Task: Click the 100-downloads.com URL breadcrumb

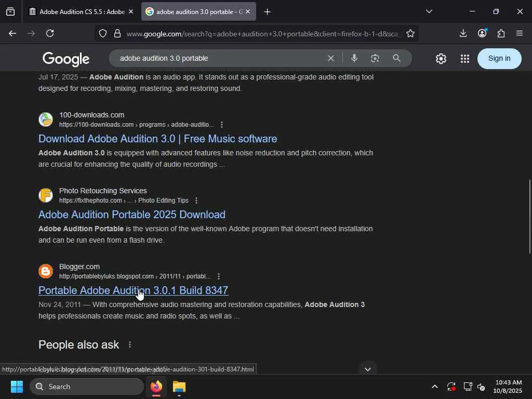Action: click(x=137, y=125)
